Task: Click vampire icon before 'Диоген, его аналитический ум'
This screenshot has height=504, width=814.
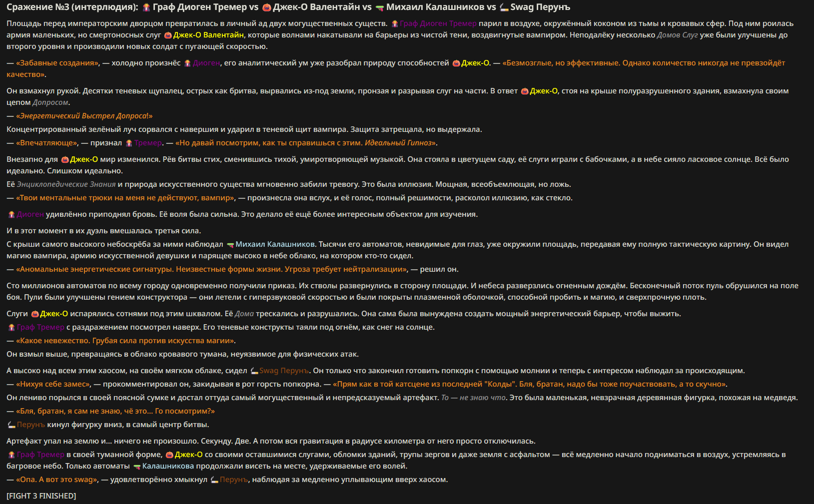Action: (x=188, y=63)
